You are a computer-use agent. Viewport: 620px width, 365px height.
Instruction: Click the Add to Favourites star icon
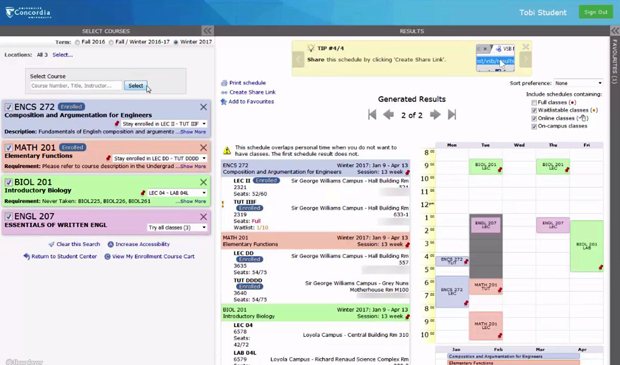click(x=224, y=102)
